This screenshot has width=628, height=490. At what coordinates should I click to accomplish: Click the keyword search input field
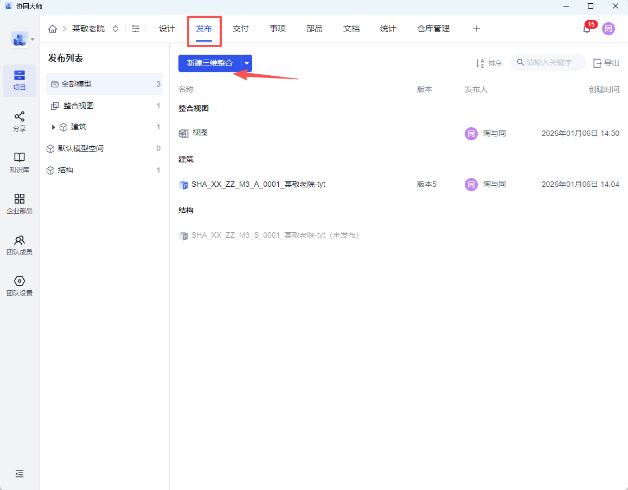pyautogui.click(x=552, y=63)
